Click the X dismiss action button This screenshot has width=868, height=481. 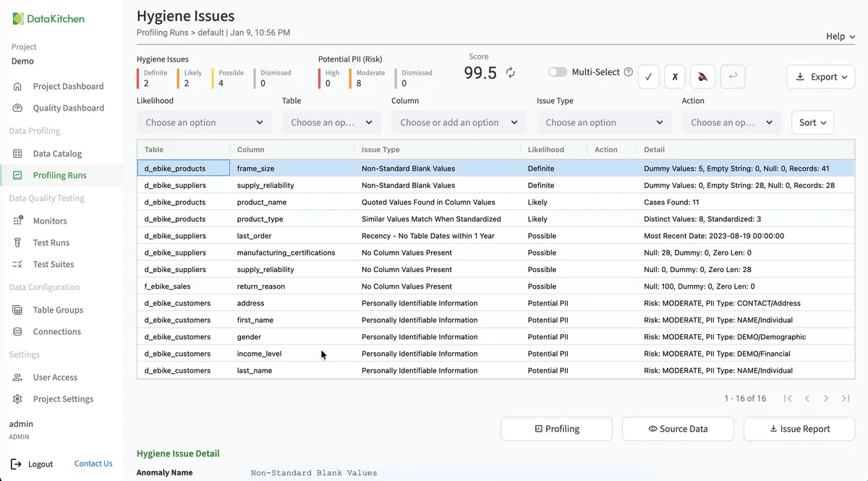click(x=675, y=77)
